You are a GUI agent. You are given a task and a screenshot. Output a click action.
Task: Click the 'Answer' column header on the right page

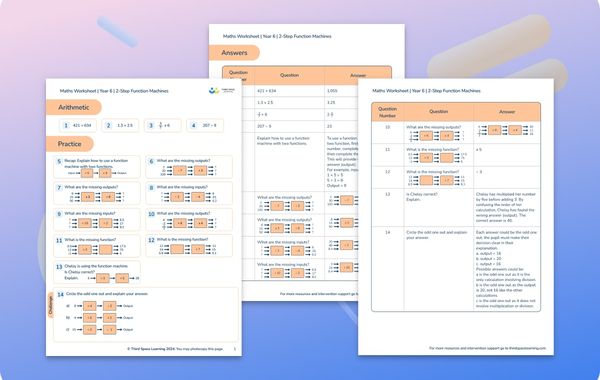(x=507, y=112)
